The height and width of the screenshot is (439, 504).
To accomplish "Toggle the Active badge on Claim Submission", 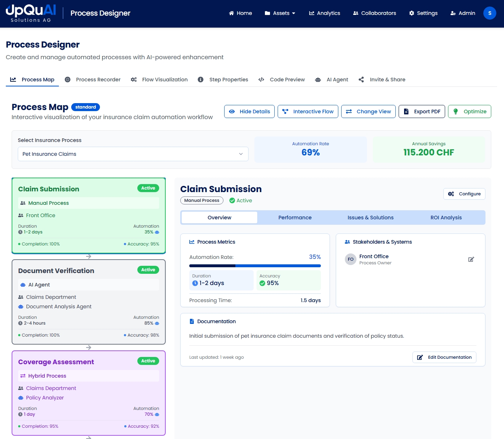I will coord(148,188).
